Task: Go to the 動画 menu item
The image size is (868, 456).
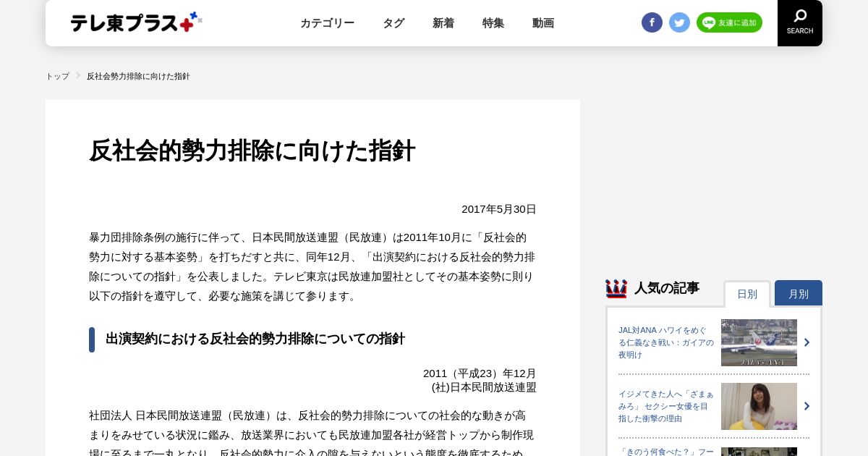Action: point(543,23)
